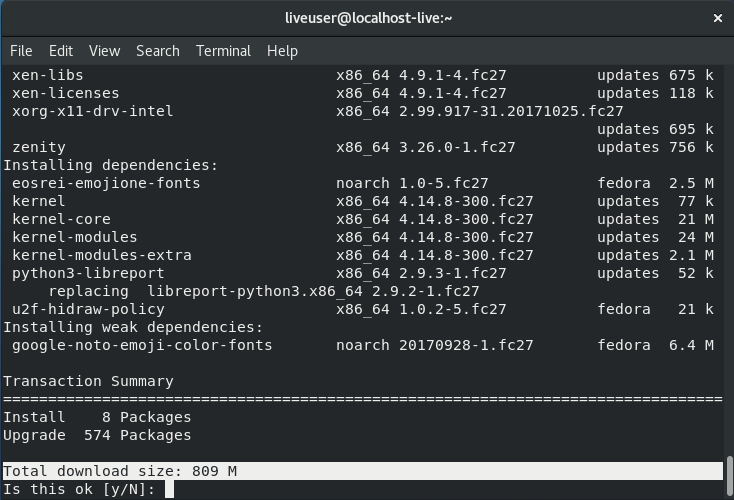The width and height of the screenshot is (734, 500).
Task: Click version '3.26.0-1.fc27' for zenity
Action: pyautogui.click(x=457, y=147)
